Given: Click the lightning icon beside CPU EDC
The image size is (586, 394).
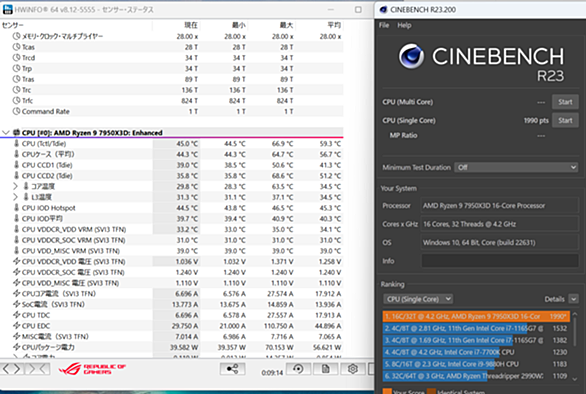Looking at the screenshot, I should click(16, 326).
